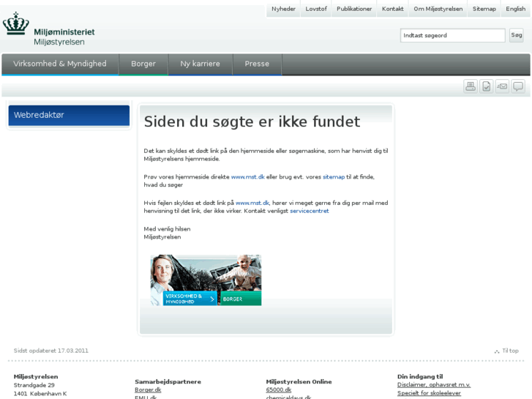Screen dimensions: 532x399
Task: Follow the first www.mst.dk link
Action: click(x=247, y=177)
